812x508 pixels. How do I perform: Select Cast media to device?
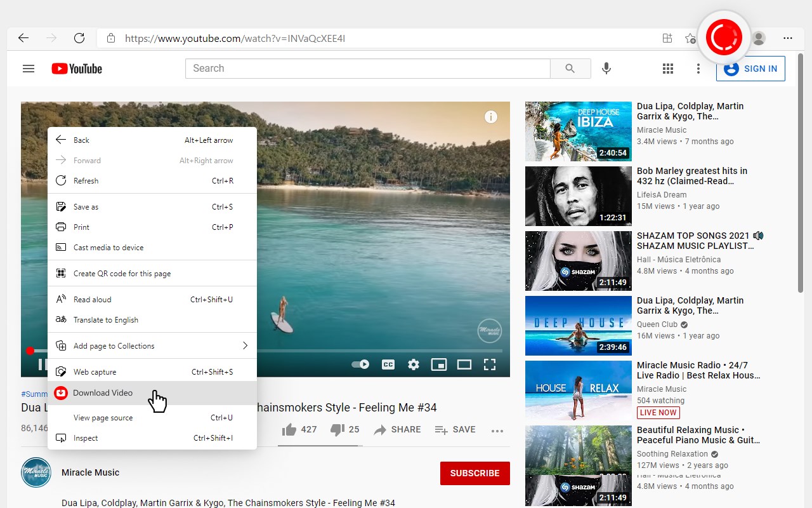[152, 248]
